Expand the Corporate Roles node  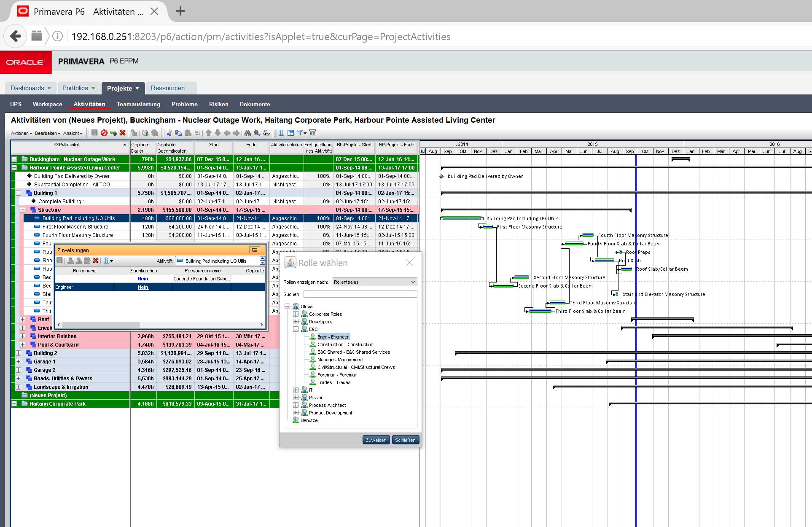pos(296,314)
